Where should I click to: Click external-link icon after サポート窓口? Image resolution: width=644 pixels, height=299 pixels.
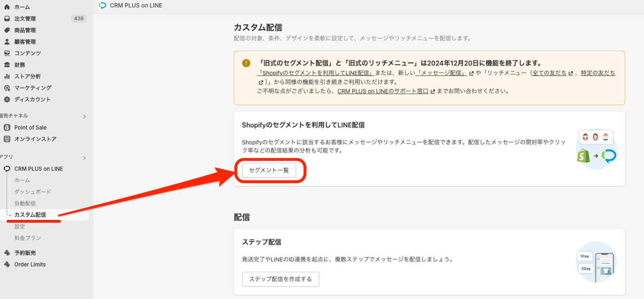(432, 91)
